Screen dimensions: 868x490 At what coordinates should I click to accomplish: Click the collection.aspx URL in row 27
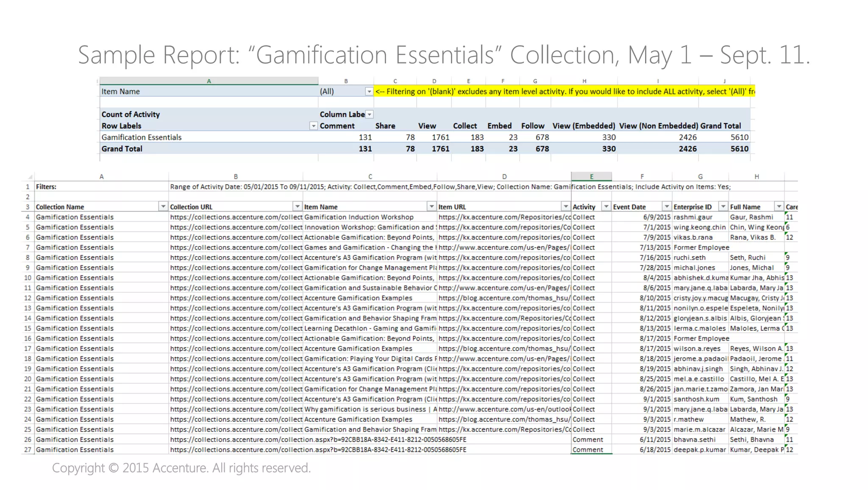[318, 450]
